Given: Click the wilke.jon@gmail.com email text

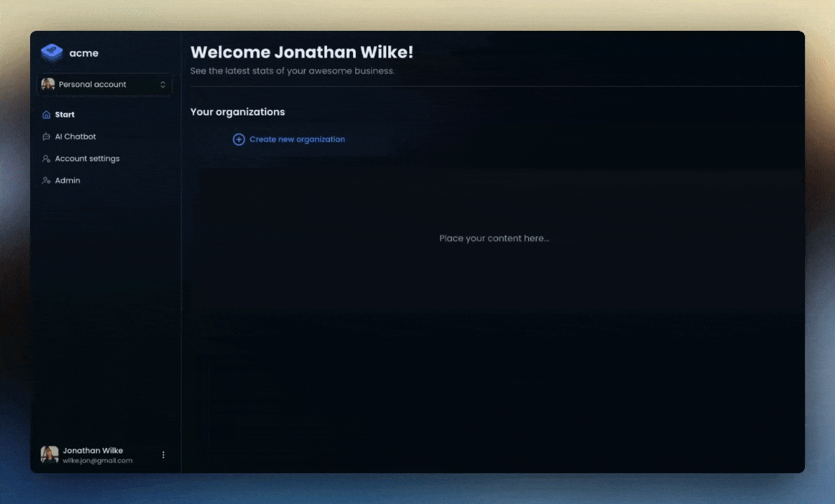Looking at the screenshot, I should tap(97, 461).
